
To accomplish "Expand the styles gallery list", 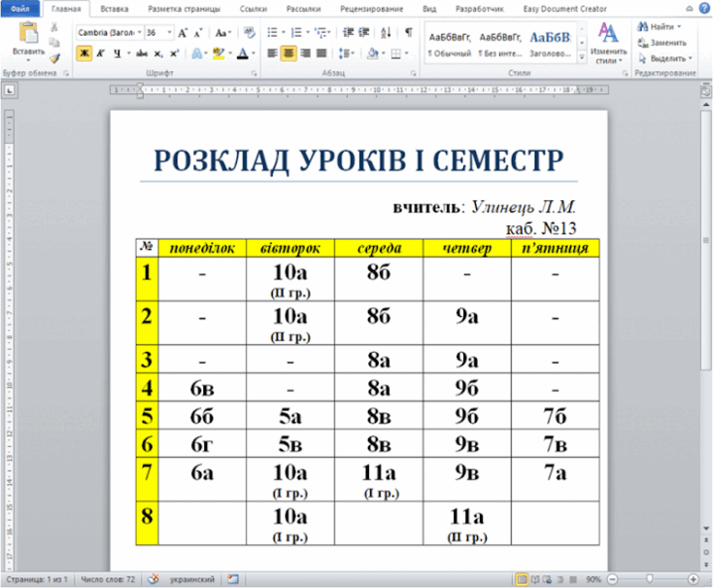I will [x=582, y=57].
